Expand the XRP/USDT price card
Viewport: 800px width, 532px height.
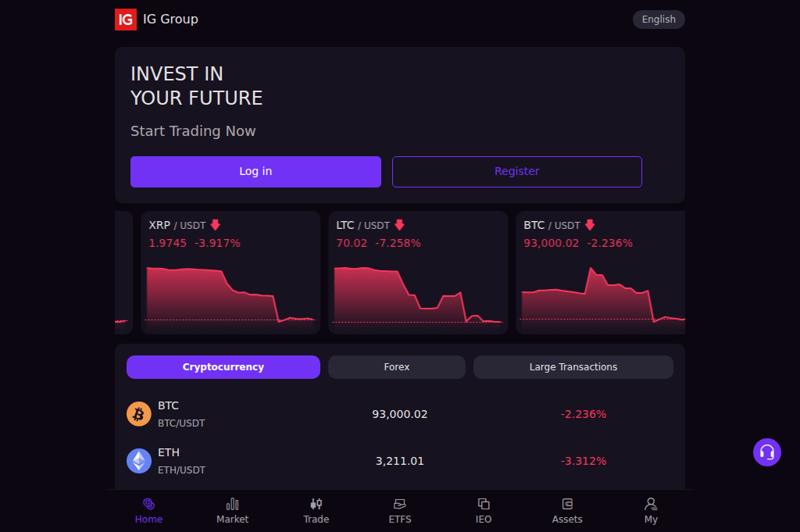tap(230, 272)
